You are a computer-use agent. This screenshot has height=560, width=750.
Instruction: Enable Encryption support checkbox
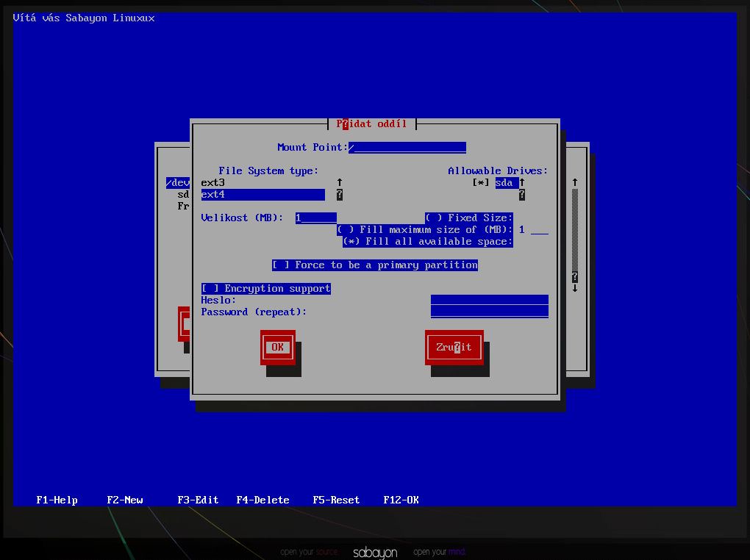(x=266, y=288)
